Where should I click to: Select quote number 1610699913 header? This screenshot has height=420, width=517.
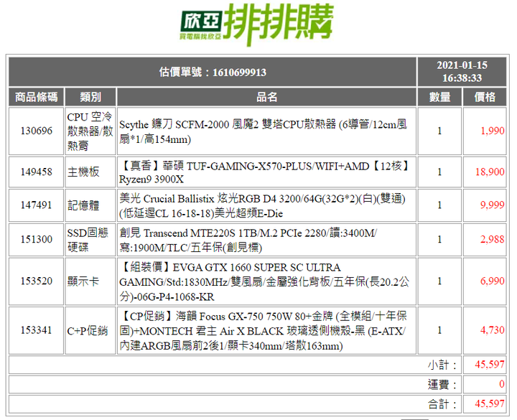pos(213,72)
